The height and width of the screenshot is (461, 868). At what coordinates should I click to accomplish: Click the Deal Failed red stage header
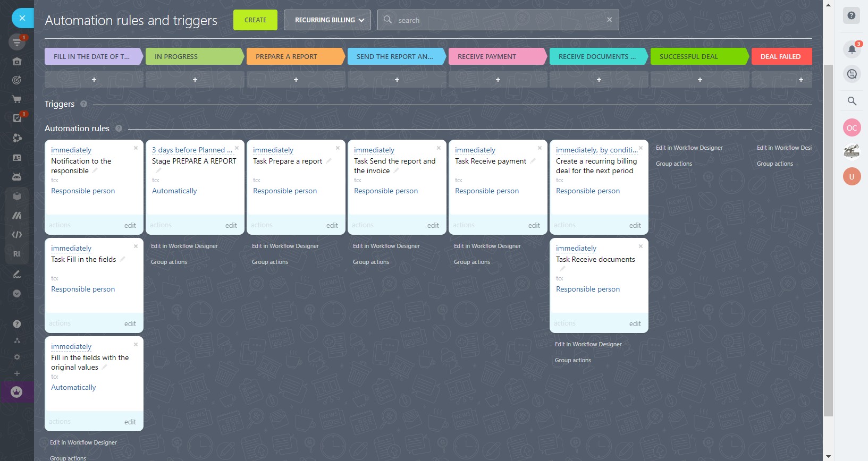[x=780, y=56]
